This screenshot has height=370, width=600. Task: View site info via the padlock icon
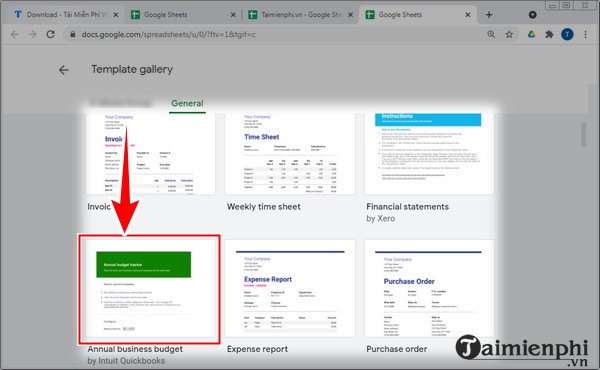(x=72, y=34)
